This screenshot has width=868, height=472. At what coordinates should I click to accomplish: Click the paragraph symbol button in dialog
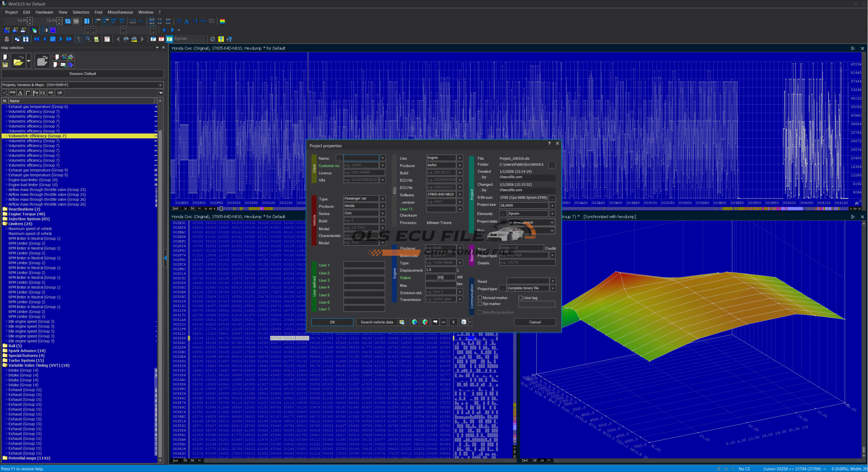click(x=453, y=322)
